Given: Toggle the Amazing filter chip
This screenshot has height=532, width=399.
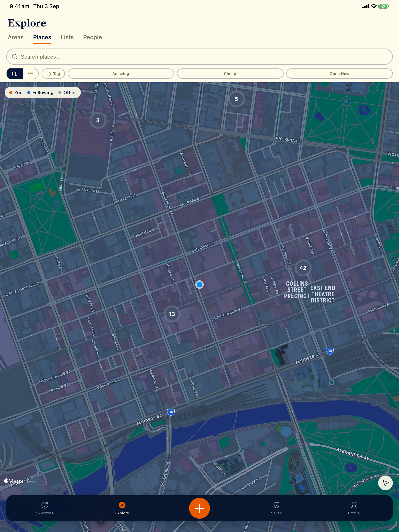Looking at the screenshot, I should 121,74.
